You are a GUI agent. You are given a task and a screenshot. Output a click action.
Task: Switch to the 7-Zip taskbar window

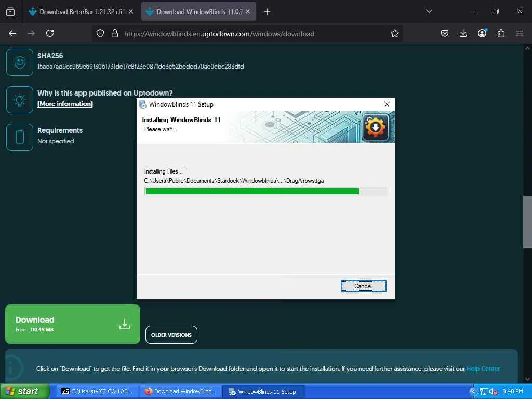(x=98, y=391)
